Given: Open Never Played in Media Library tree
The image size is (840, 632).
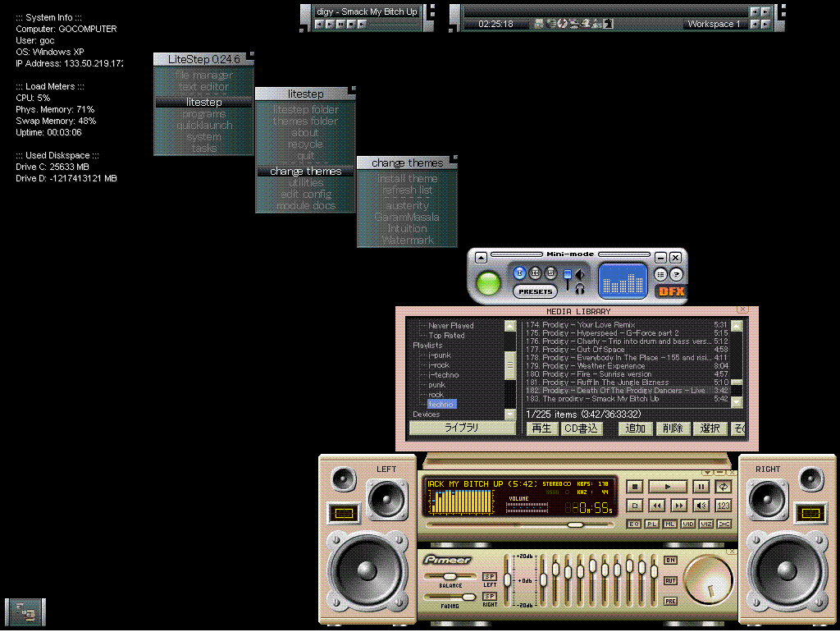Looking at the screenshot, I should (451, 325).
